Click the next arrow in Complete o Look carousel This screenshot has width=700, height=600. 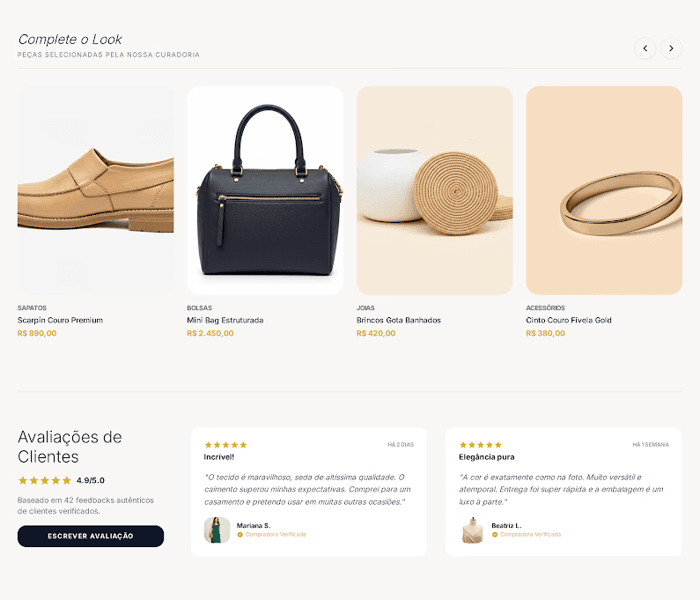click(x=671, y=48)
